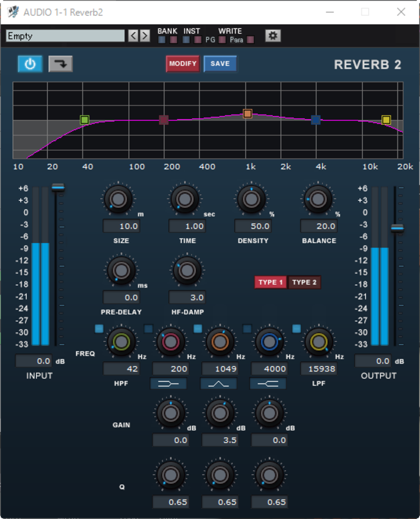Viewport: 420px width, 519px height.
Task: Click the 4000 Hz band GAIN knob
Action: (269, 413)
